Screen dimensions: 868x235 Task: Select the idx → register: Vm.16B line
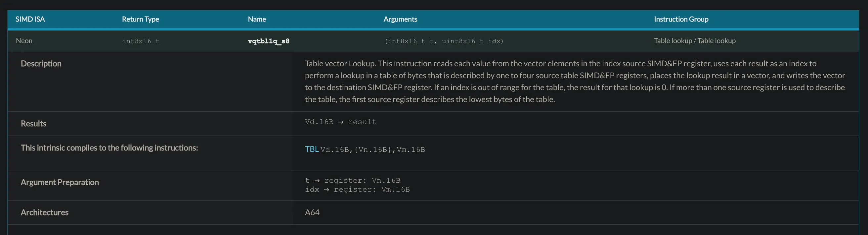click(x=357, y=190)
